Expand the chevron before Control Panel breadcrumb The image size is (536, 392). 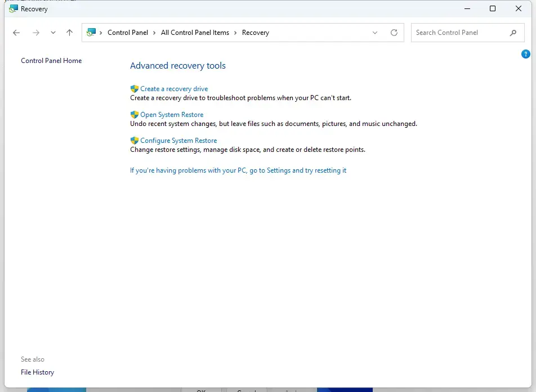click(101, 33)
